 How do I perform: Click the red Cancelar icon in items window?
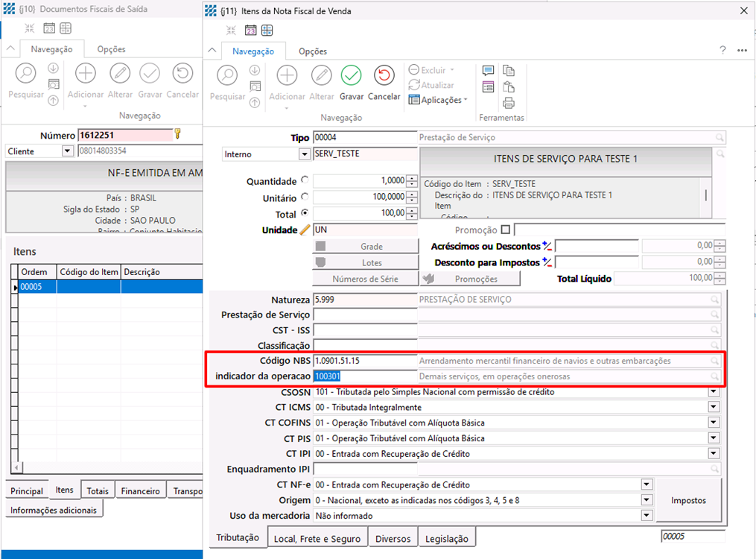(384, 75)
